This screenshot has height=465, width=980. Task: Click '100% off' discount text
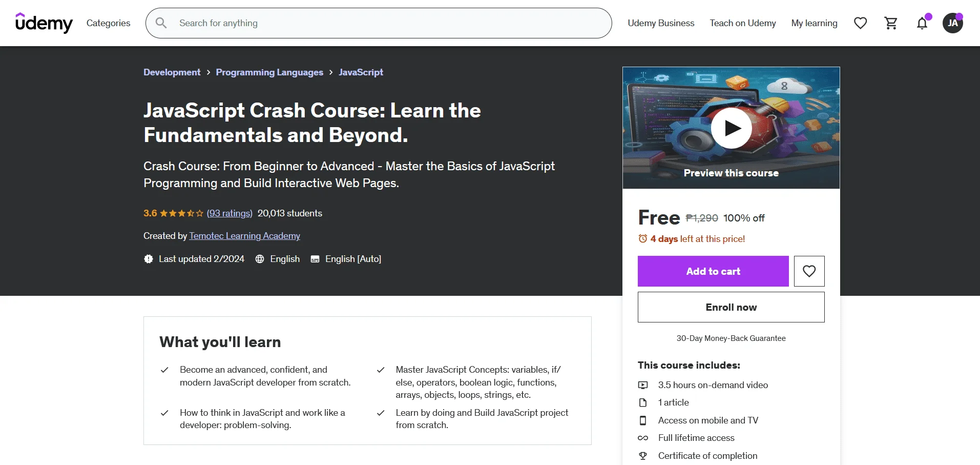coord(744,218)
